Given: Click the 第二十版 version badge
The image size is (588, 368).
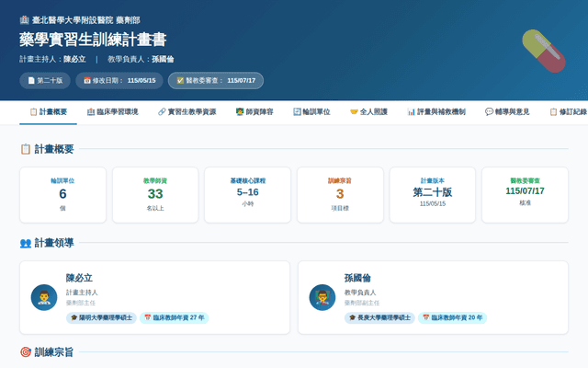Looking at the screenshot, I should coord(45,80).
